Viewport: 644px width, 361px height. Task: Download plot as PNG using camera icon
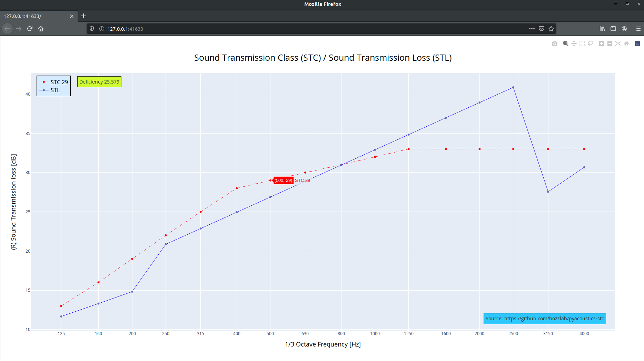[x=554, y=43]
